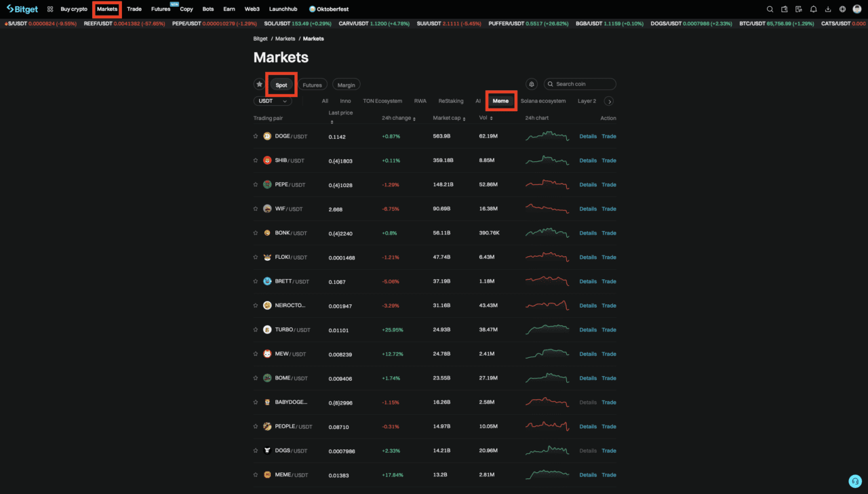Screen dimensions: 868x494
Task: Switch to TON Ecosystem category
Action: click(x=382, y=101)
